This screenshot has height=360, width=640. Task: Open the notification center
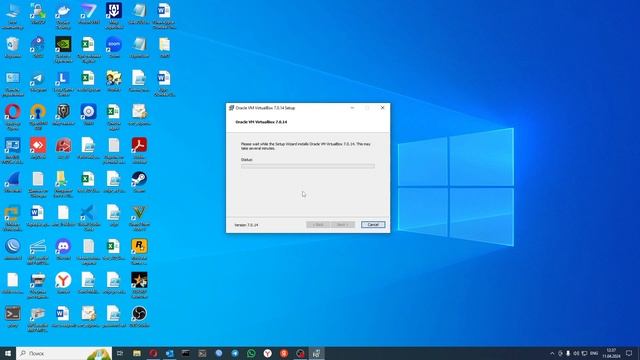[x=629, y=353]
